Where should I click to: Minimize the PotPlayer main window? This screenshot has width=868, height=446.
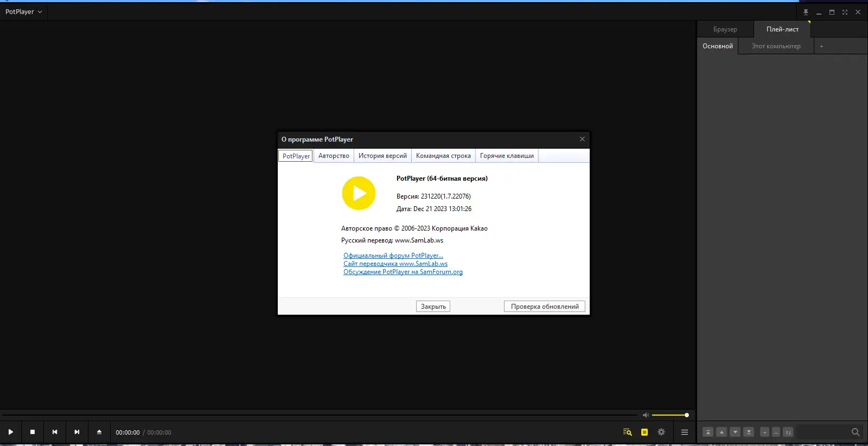[x=819, y=12]
